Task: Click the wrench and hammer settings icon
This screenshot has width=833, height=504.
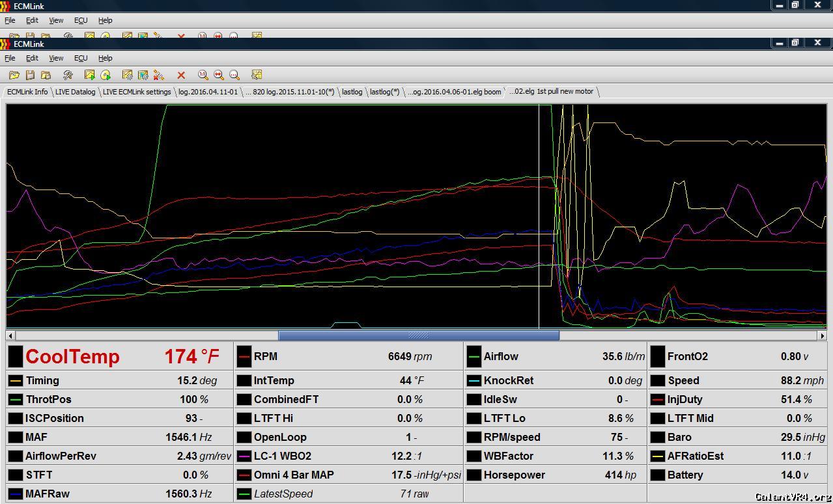Action: pos(68,76)
